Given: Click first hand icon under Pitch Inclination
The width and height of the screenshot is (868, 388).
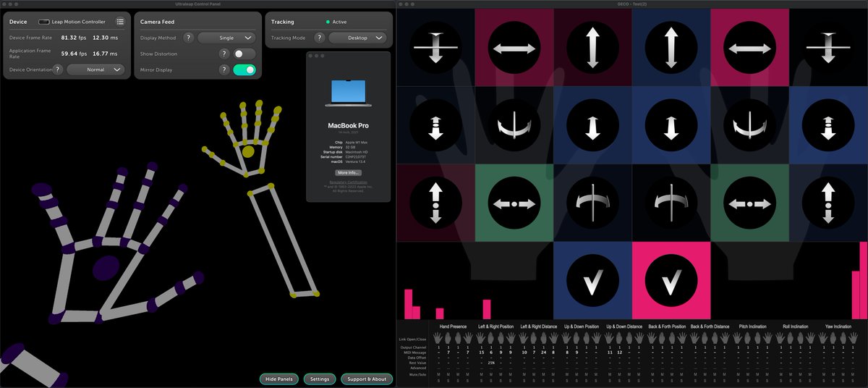Looking at the screenshot, I should point(738,337).
